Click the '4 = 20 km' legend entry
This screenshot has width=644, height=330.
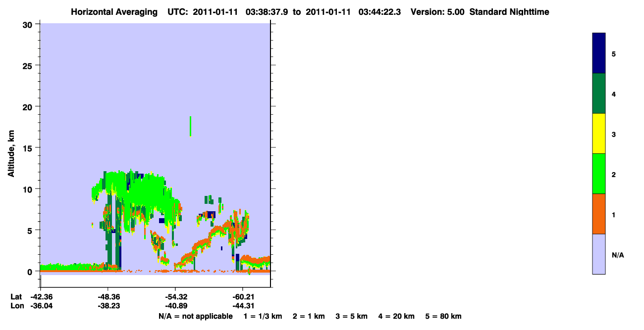[396, 316]
